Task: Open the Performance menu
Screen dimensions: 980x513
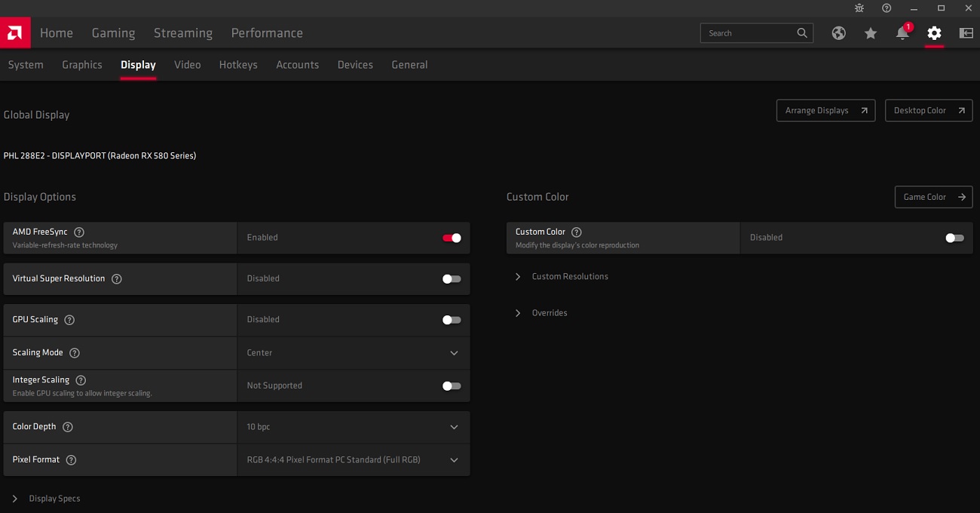Action: 267,33
